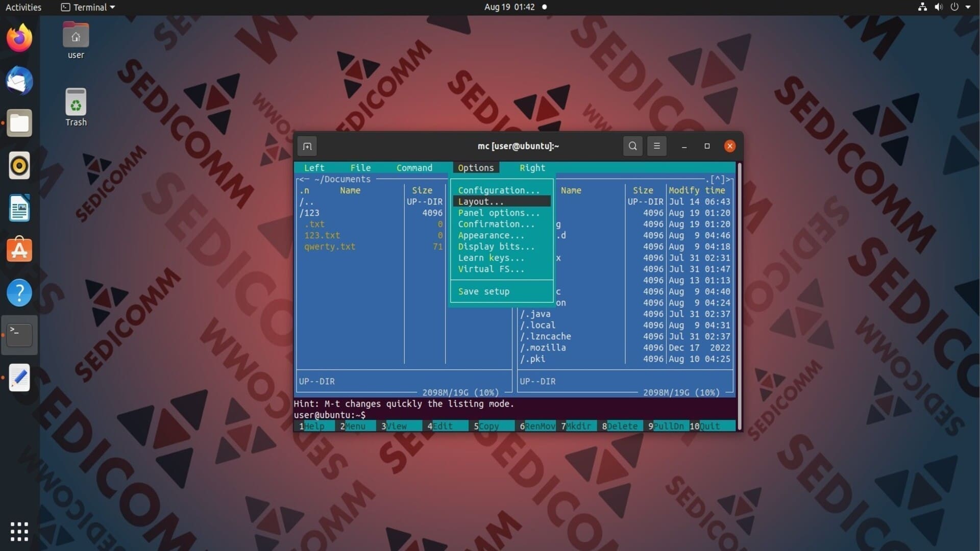Select the /.. parent directory row
Image resolution: width=980 pixels, height=551 pixels.
(x=371, y=202)
